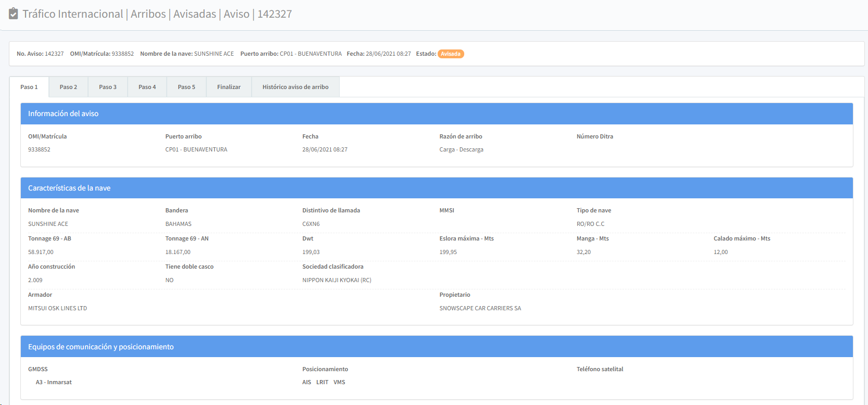This screenshot has height=405, width=868.
Task: Click the orange Avisada status badge
Action: 451,54
